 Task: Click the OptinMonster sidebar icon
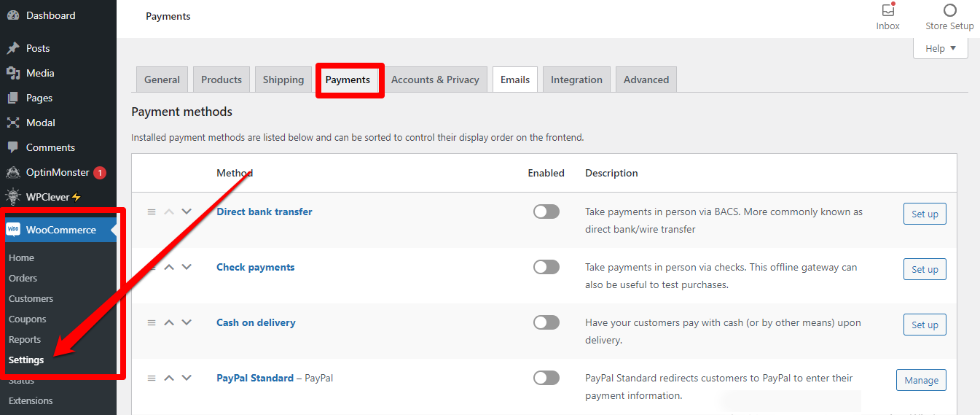[x=13, y=173]
